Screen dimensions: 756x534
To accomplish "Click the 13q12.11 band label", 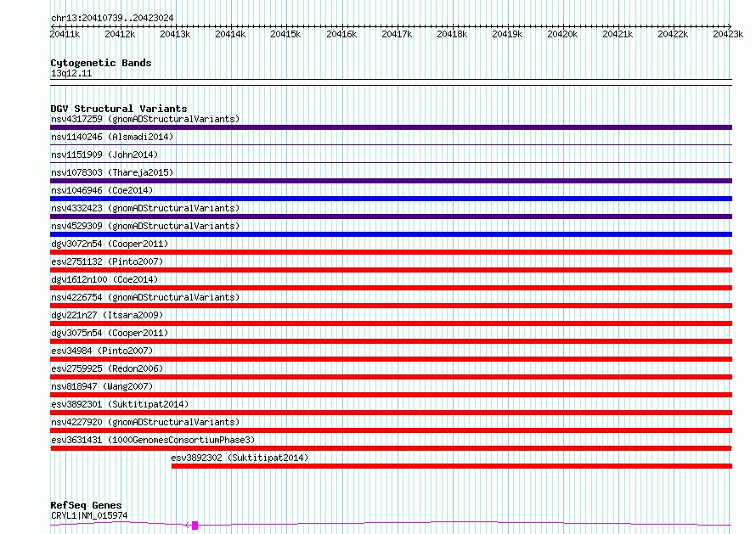I will (71, 73).
